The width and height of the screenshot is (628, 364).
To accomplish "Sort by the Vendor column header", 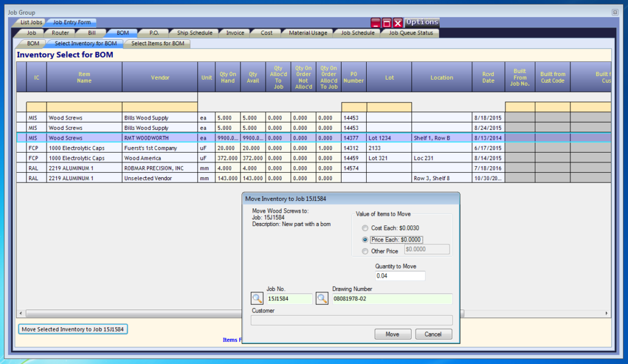I will click(160, 77).
